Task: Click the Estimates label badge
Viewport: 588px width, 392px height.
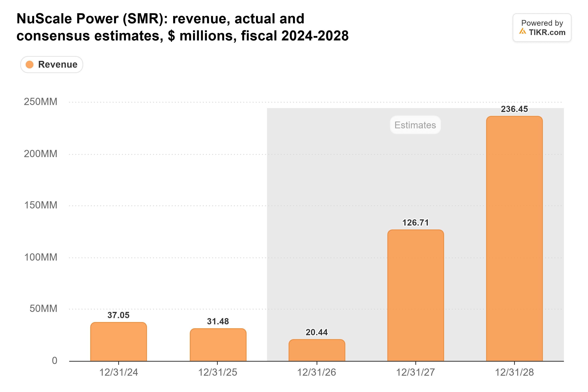Action: (415, 125)
